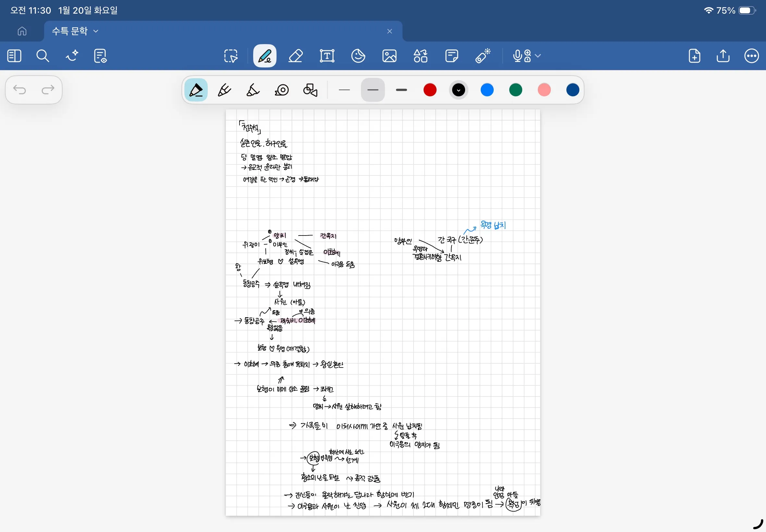The height and width of the screenshot is (532, 766).
Task: Open the black color swatch options
Action: coord(458,90)
